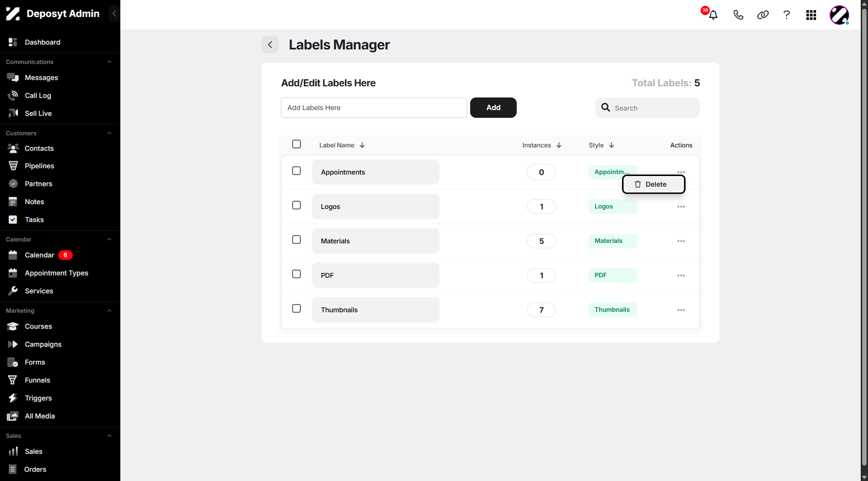Click the search magnifier icon

coord(606,108)
